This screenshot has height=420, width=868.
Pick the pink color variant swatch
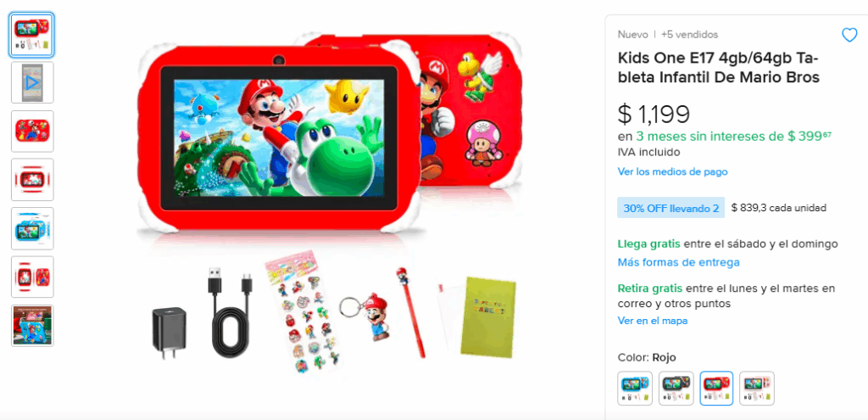pyautogui.click(x=757, y=389)
